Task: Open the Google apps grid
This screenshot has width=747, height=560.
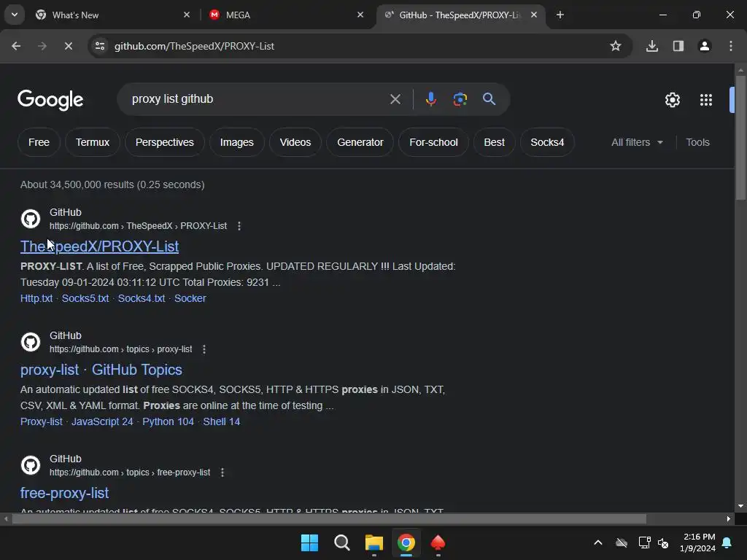Action: [705, 100]
